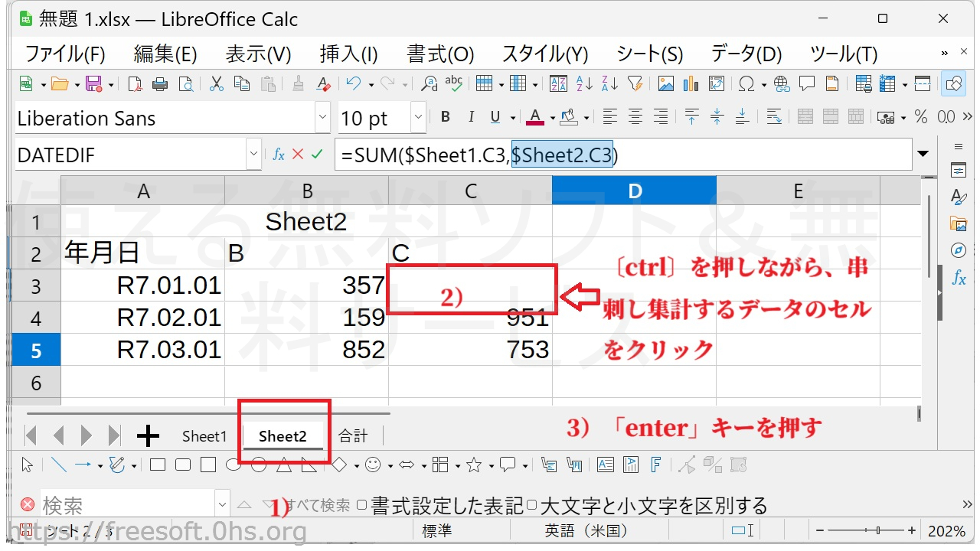
Task: Click the Cut scissors icon
Action: 216,84
